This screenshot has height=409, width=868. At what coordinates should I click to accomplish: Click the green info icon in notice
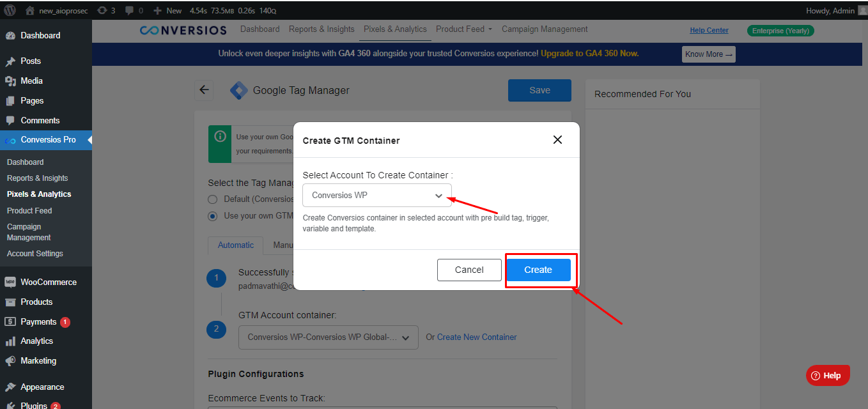220,136
